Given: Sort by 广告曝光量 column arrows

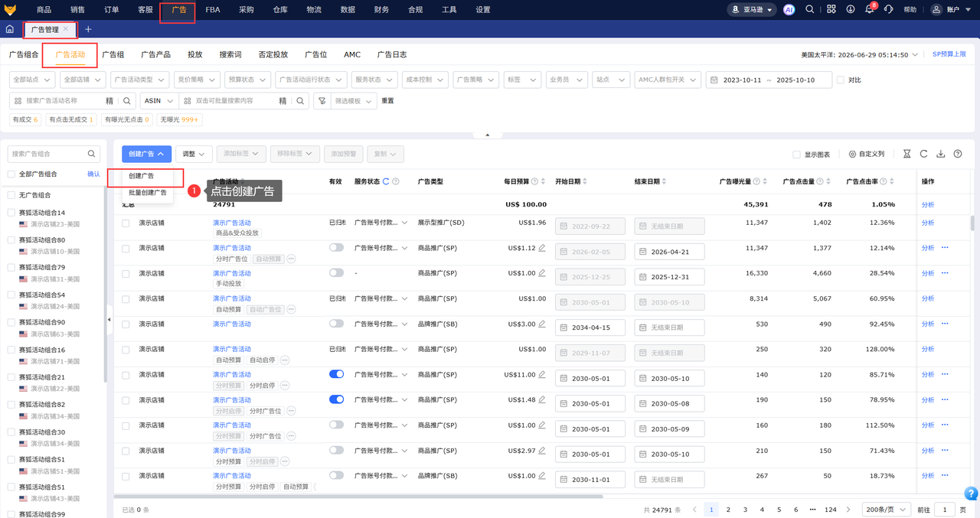Looking at the screenshot, I should point(764,181).
